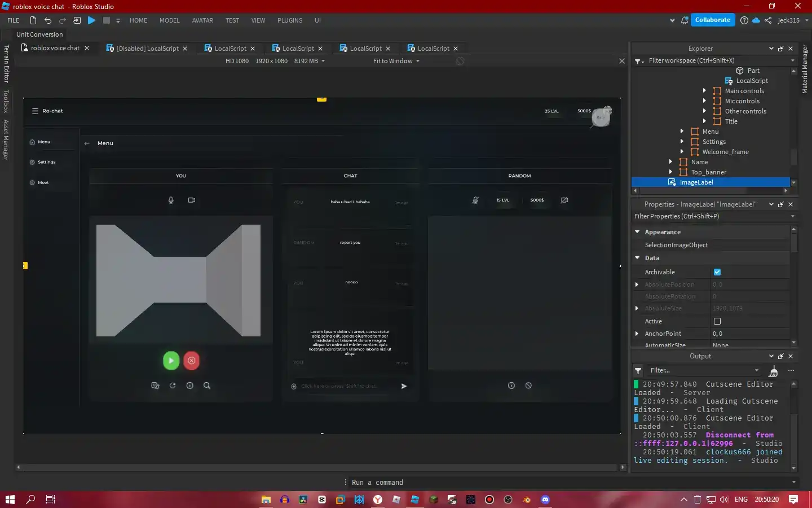
Task: Expand the Welcome_frame tree node
Action: click(x=682, y=152)
